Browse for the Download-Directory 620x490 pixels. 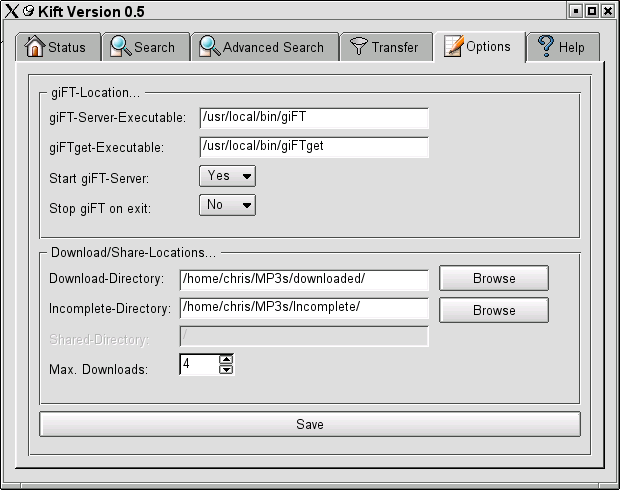point(494,278)
